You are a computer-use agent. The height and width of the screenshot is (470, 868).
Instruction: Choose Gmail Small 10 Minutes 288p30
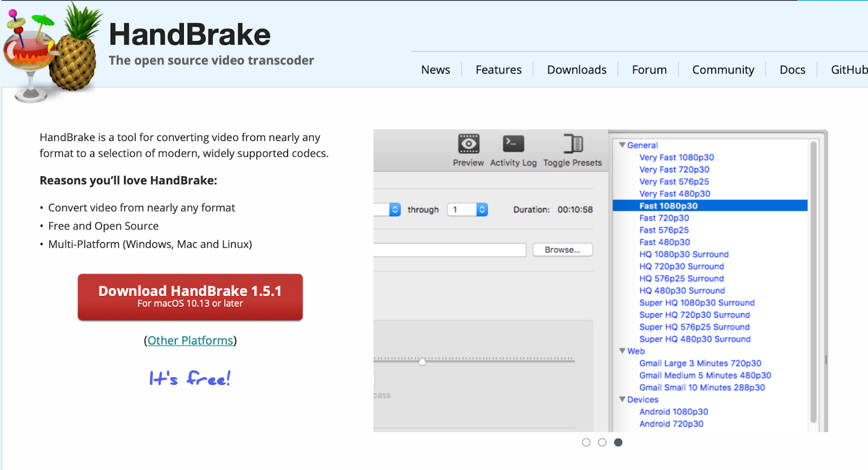(x=702, y=388)
